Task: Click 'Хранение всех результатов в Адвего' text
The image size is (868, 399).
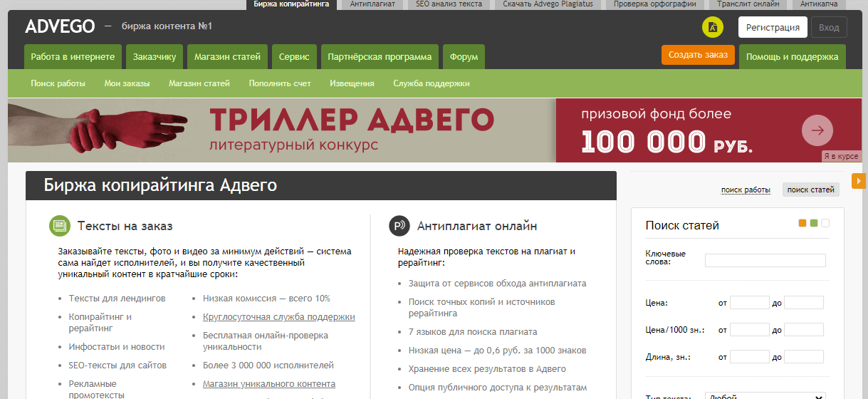Action: [487, 368]
